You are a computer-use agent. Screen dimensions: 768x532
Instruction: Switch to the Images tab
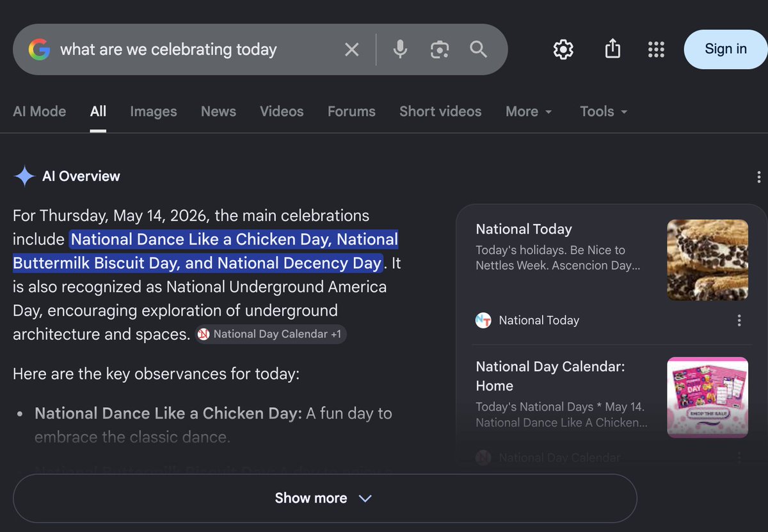tap(154, 111)
